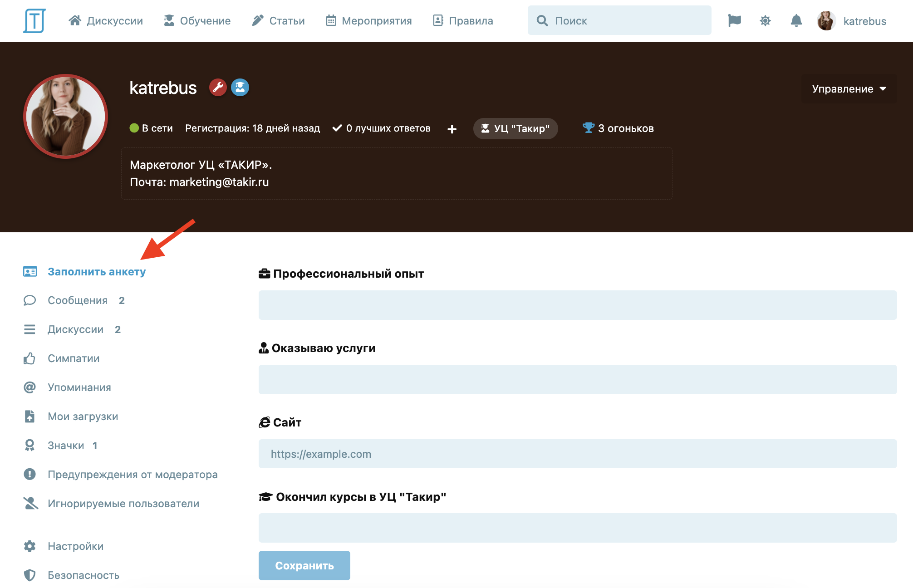Expand the Управление dropdown
This screenshot has width=913, height=588.
click(849, 89)
